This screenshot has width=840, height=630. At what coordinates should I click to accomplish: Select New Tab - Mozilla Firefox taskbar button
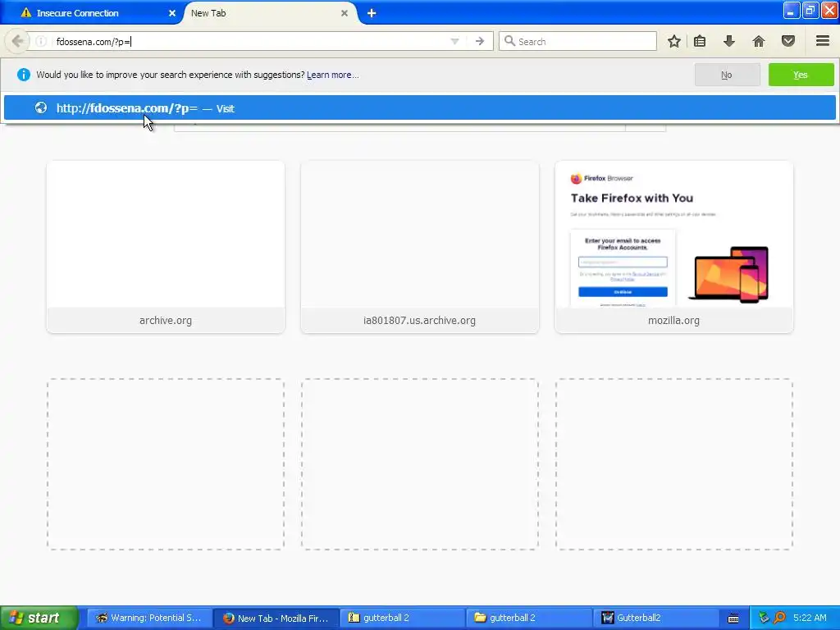[276, 618]
